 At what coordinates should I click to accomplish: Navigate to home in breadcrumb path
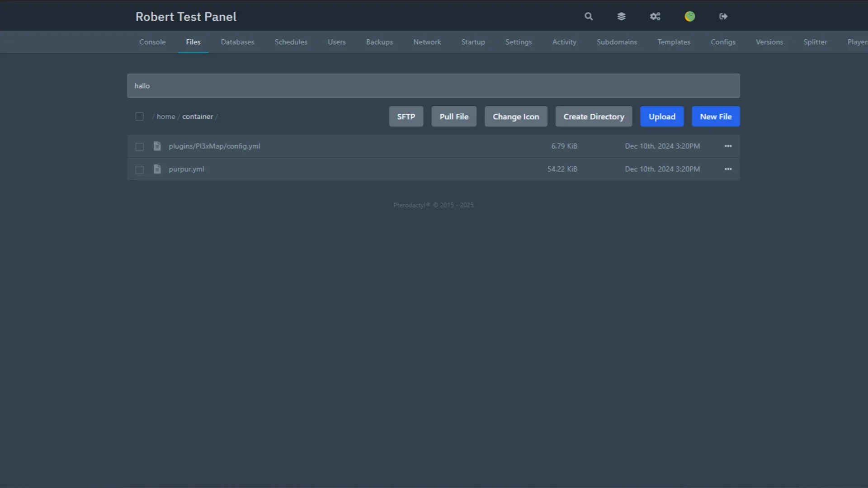click(165, 117)
